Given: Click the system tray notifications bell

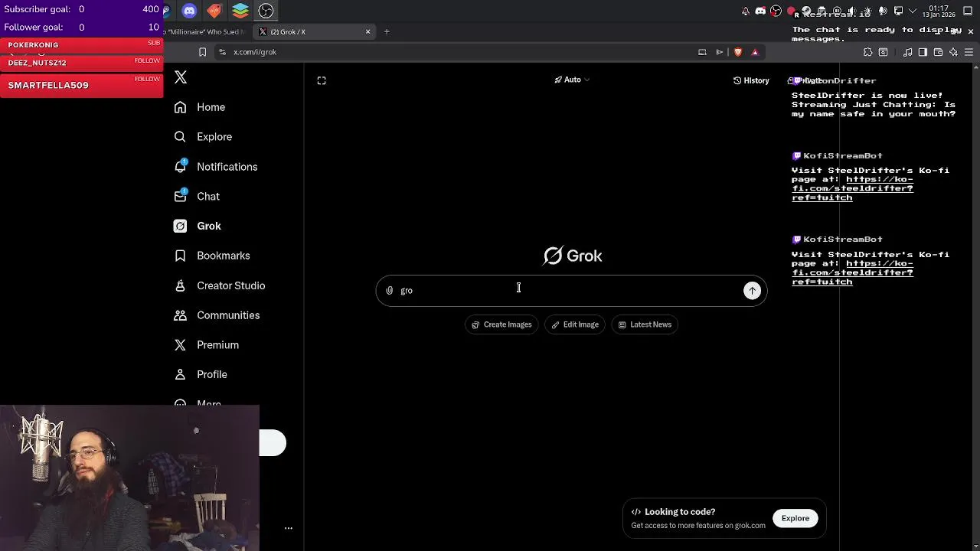Looking at the screenshot, I should coord(746,11).
